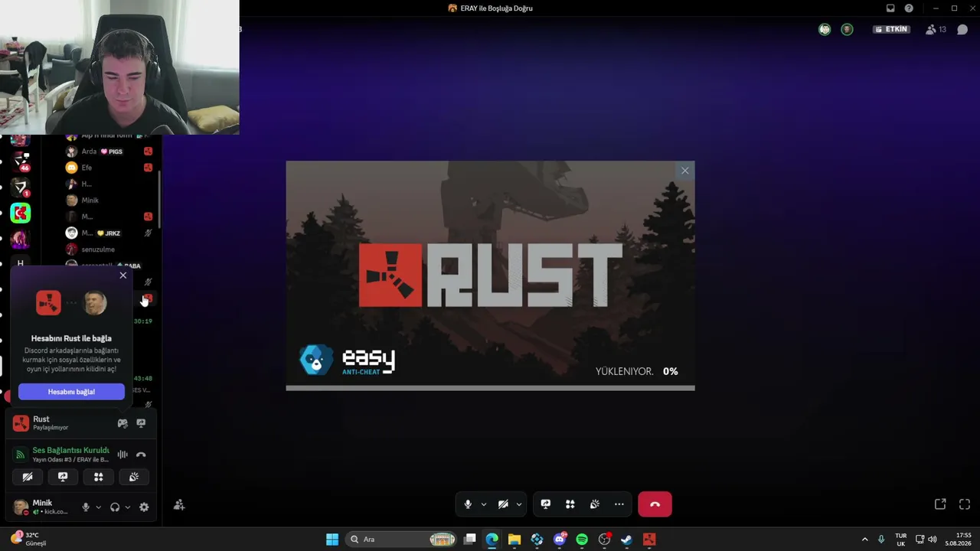Viewport: 980px width, 551px height.
Task: Click the taskbar search box Ara
Action: click(x=403, y=540)
